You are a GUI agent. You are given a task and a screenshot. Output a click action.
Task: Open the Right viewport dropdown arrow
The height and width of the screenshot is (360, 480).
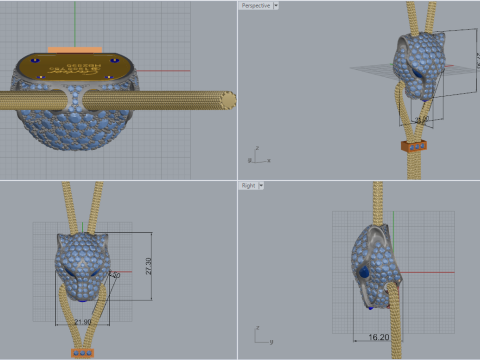click(261, 186)
